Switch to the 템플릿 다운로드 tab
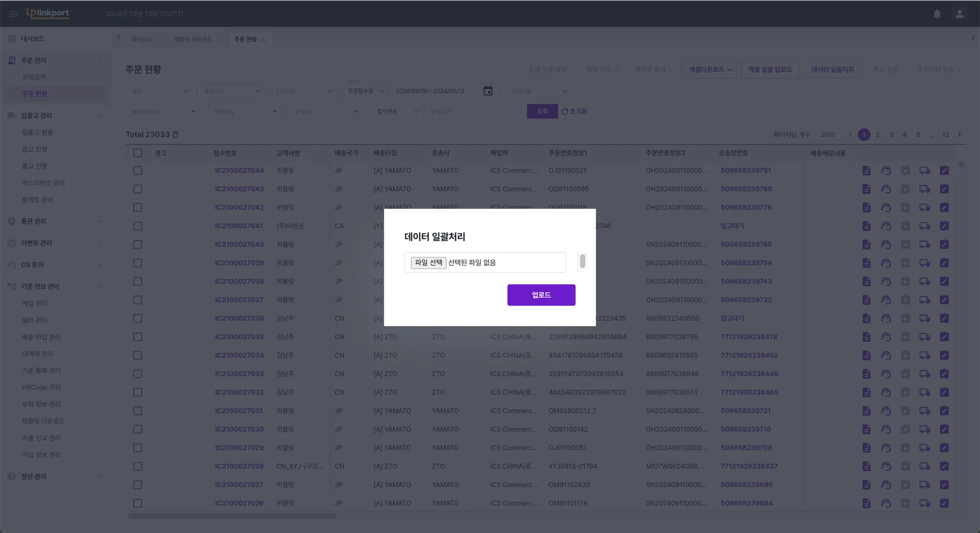This screenshot has width=980, height=533. coord(193,39)
